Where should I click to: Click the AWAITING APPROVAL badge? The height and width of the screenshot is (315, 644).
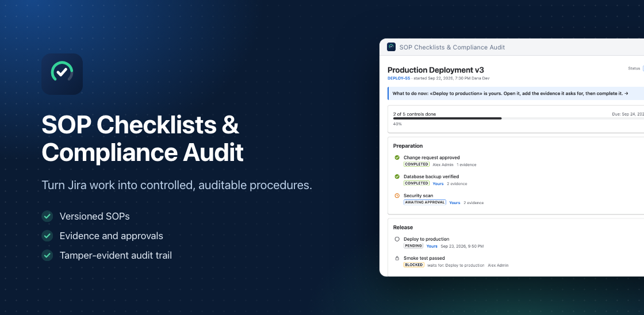tap(425, 202)
